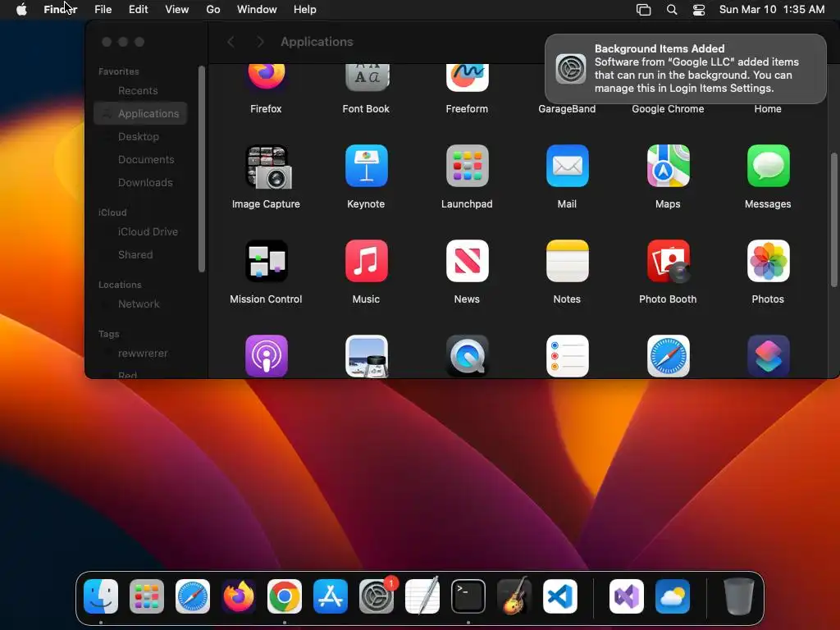Select the Mail application icon
This screenshot has height=630, width=840.
coord(568,166)
